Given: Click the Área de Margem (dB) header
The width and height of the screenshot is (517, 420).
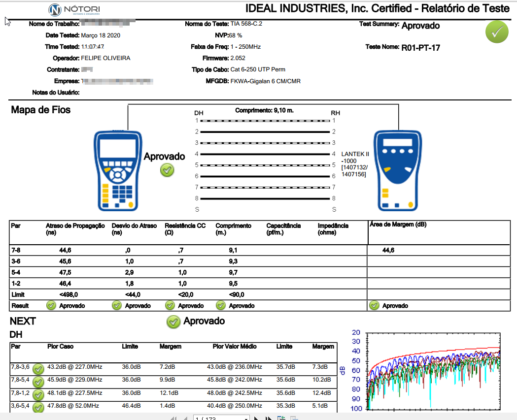Looking at the screenshot, I should (x=398, y=225).
